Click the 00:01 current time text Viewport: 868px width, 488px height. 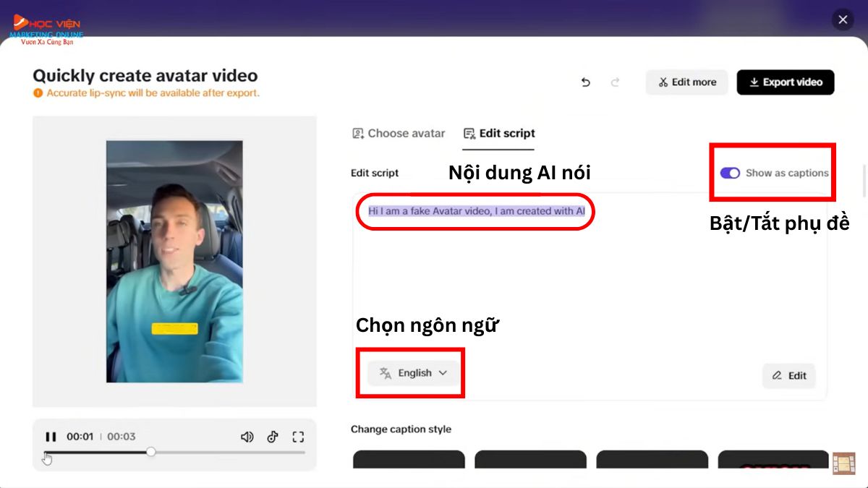(80, 437)
